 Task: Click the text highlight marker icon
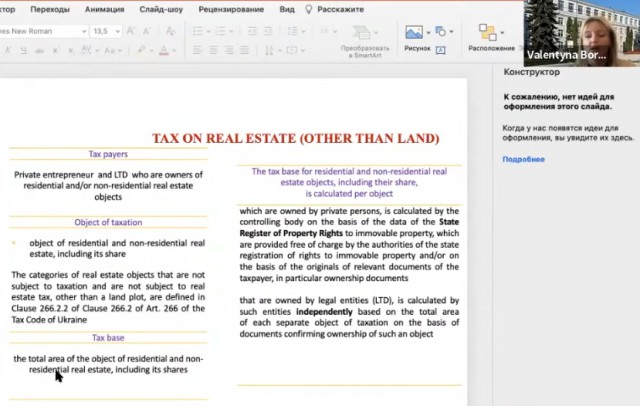tap(141, 50)
